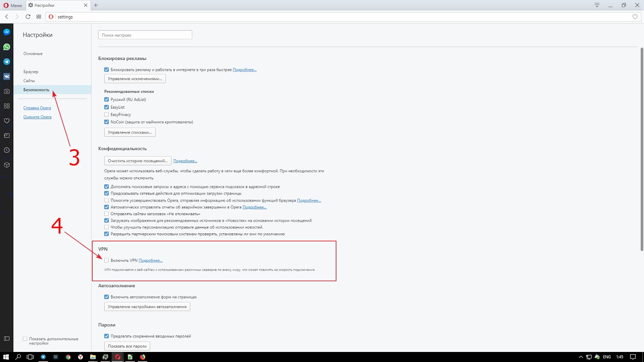Viewport: 644px width, 362px height.
Task: Toggle automatic crash reports checkbox
Action: click(107, 207)
